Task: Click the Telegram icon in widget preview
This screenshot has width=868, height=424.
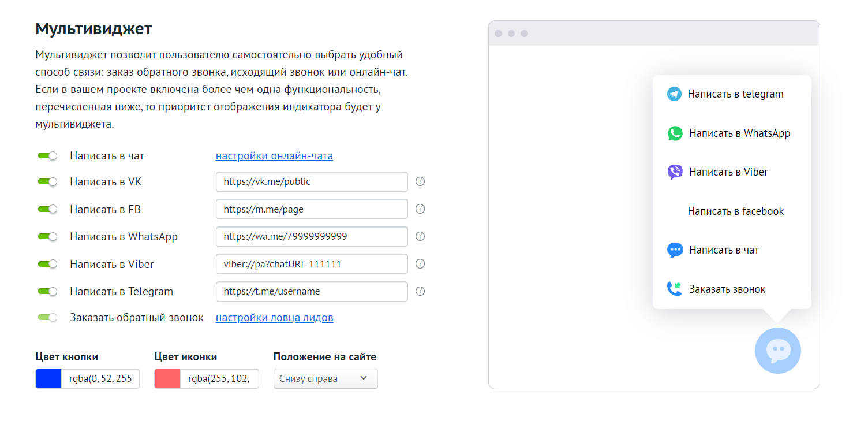Action: [x=674, y=94]
